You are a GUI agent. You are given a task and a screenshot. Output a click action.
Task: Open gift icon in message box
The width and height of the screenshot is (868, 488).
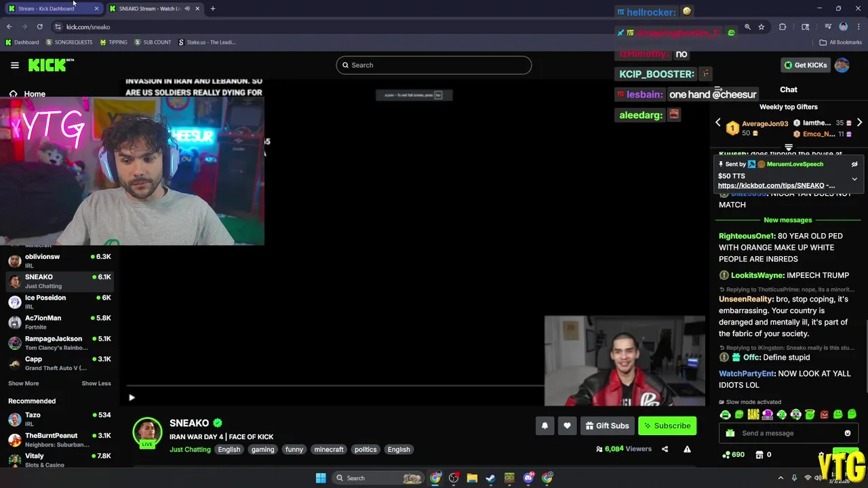(730, 433)
